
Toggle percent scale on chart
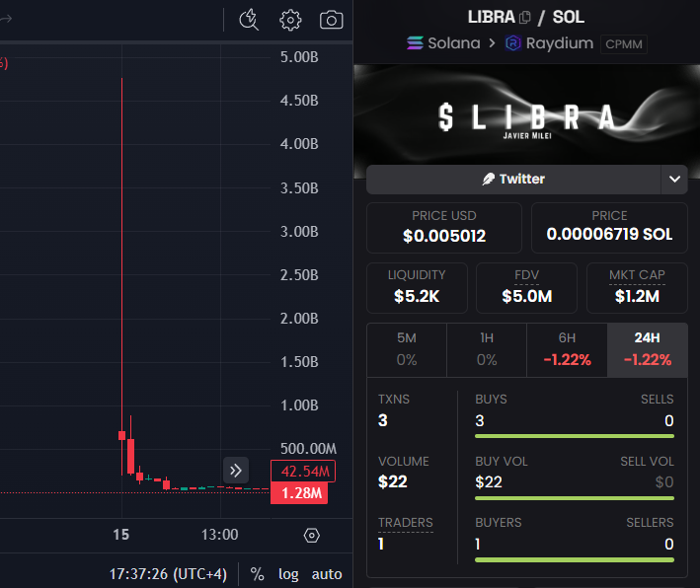(x=257, y=574)
